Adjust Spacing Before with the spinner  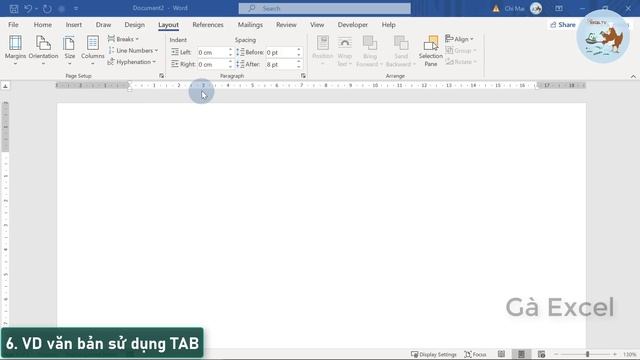pos(299,52)
